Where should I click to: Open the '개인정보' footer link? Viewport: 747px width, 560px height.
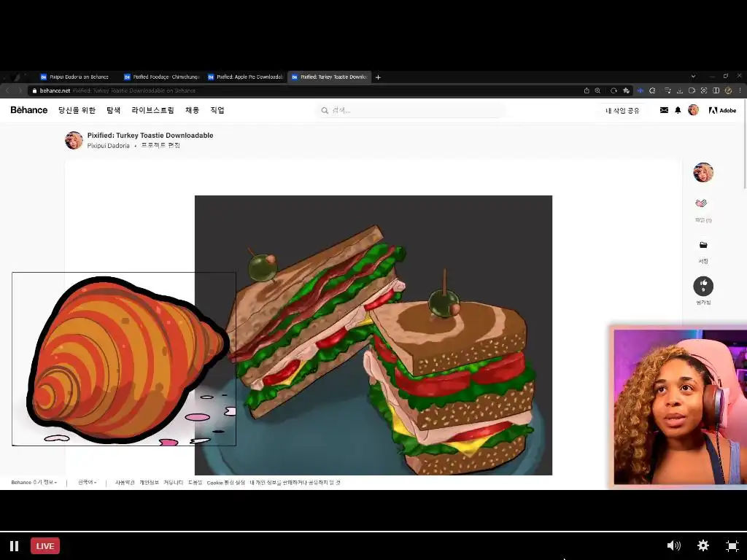point(149,483)
